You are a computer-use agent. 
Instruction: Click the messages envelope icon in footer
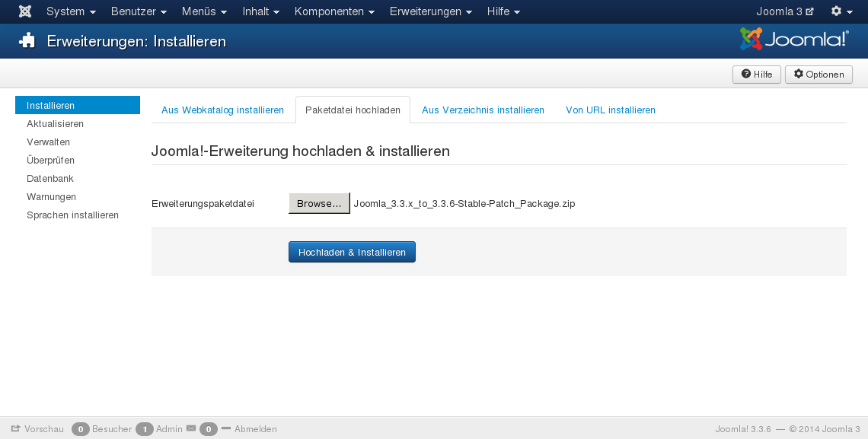pos(191,428)
